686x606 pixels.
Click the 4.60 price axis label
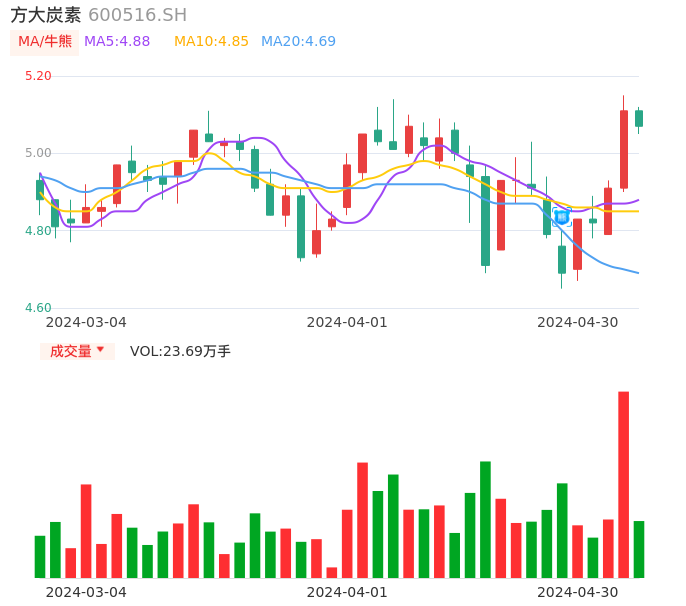(x=38, y=308)
